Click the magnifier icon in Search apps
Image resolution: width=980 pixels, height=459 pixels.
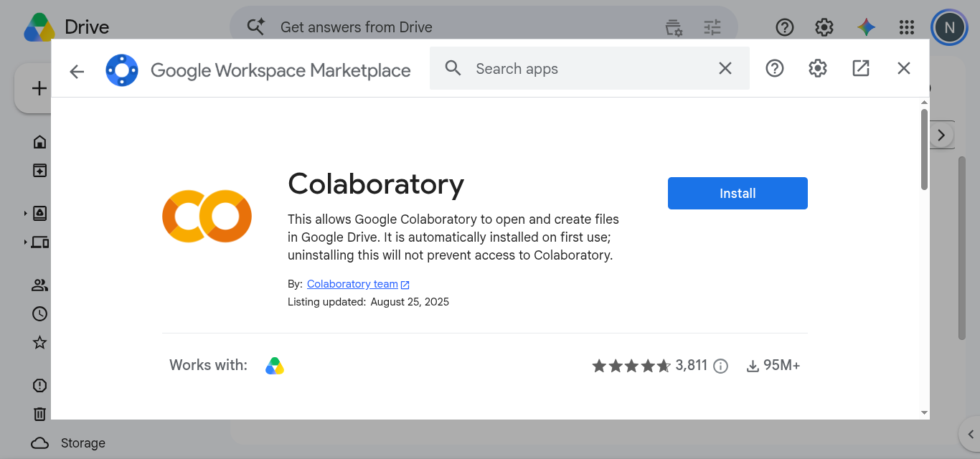453,68
